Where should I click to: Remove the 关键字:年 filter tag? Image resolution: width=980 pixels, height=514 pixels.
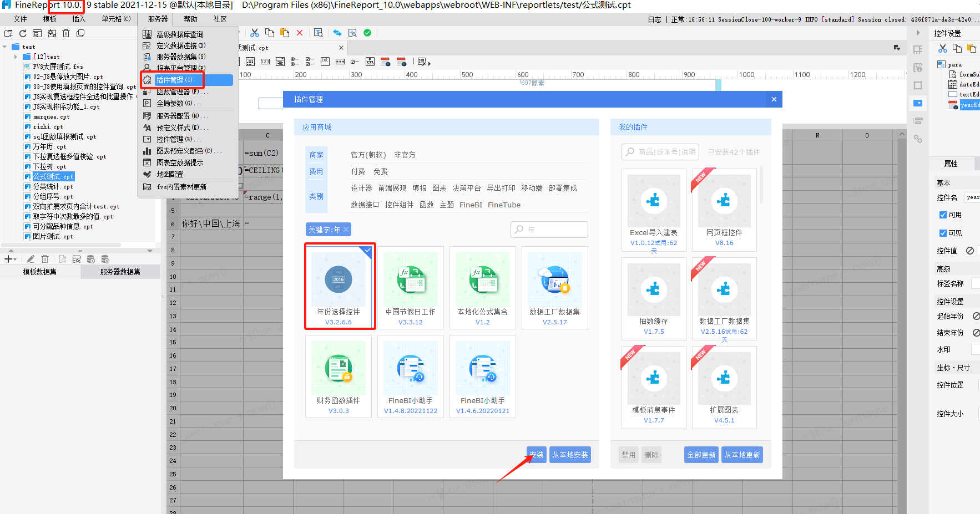(x=346, y=230)
